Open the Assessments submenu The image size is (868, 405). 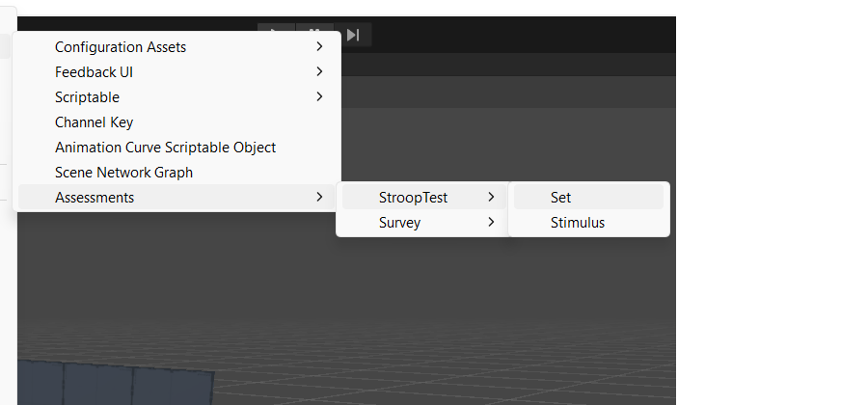coord(176,197)
